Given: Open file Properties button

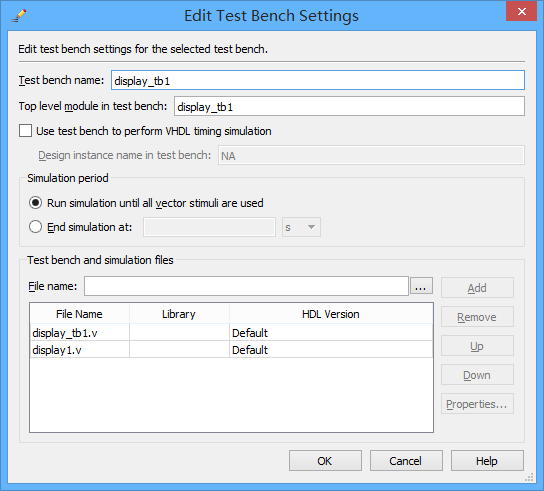Looking at the screenshot, I should click(477, 404).
